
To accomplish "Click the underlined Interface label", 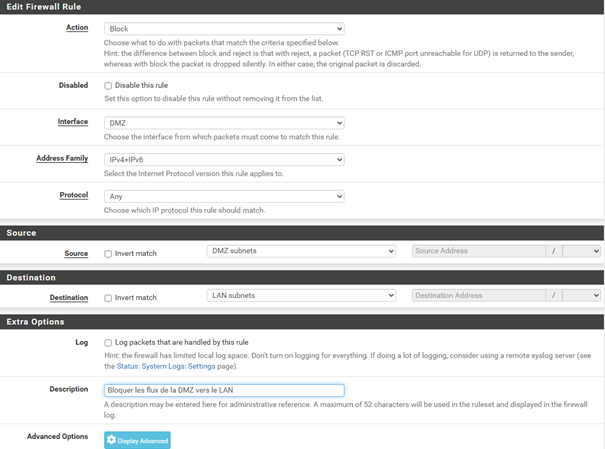I will (x=72, y=121).
